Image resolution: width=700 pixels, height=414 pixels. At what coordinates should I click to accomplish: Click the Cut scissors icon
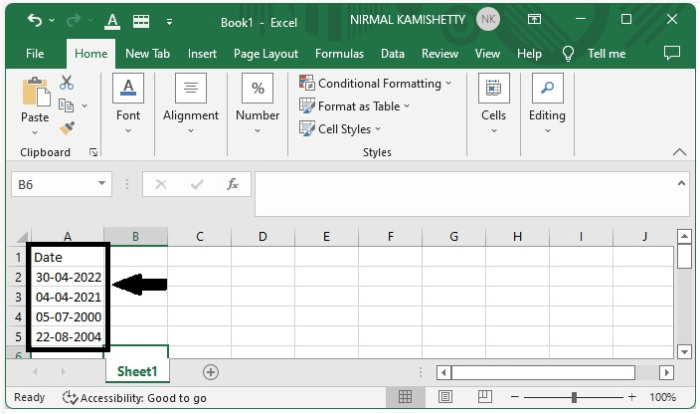click(67, 83)
